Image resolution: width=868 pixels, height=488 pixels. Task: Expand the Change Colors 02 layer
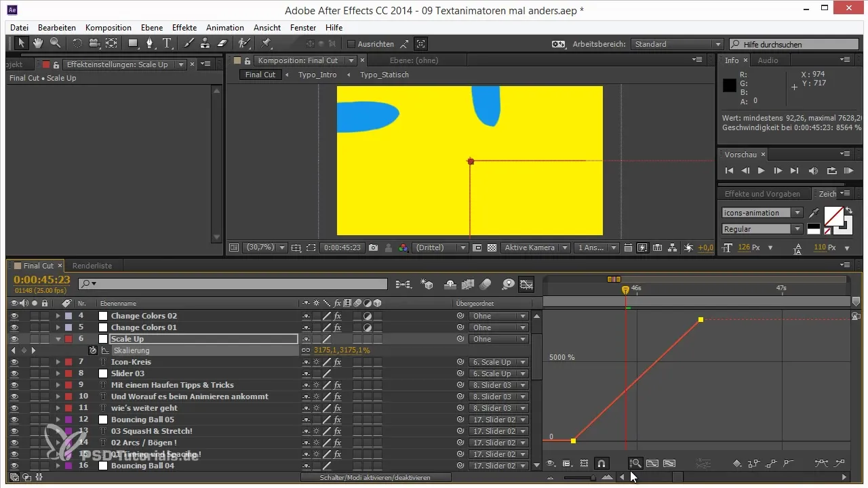[58, 316]
